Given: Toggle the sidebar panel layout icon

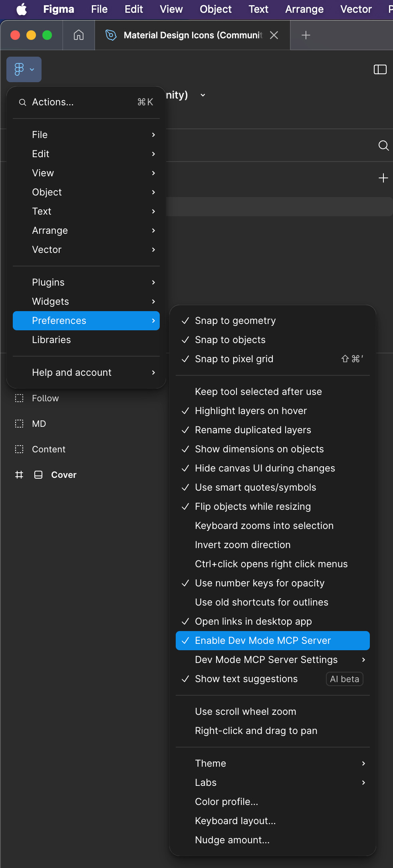Looking at the screenshot, I should coord(380,69).
